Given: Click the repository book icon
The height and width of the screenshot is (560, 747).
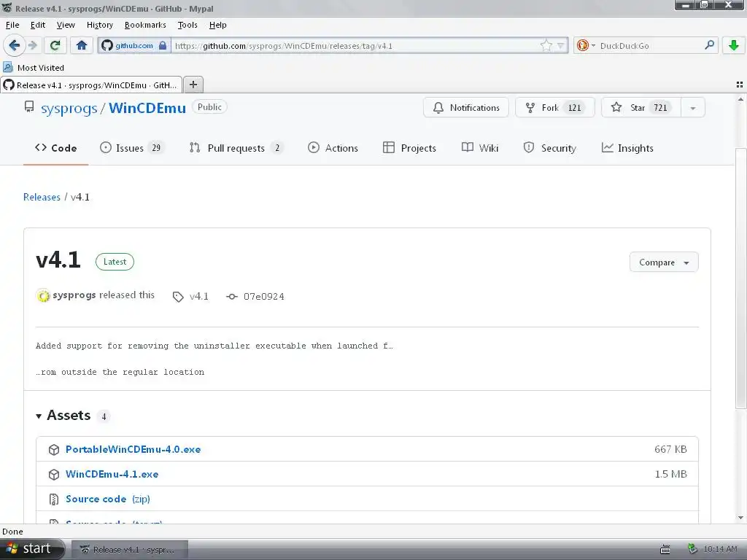Looking at the screenshot, I should pyautogui.click(x=29, y=106).
